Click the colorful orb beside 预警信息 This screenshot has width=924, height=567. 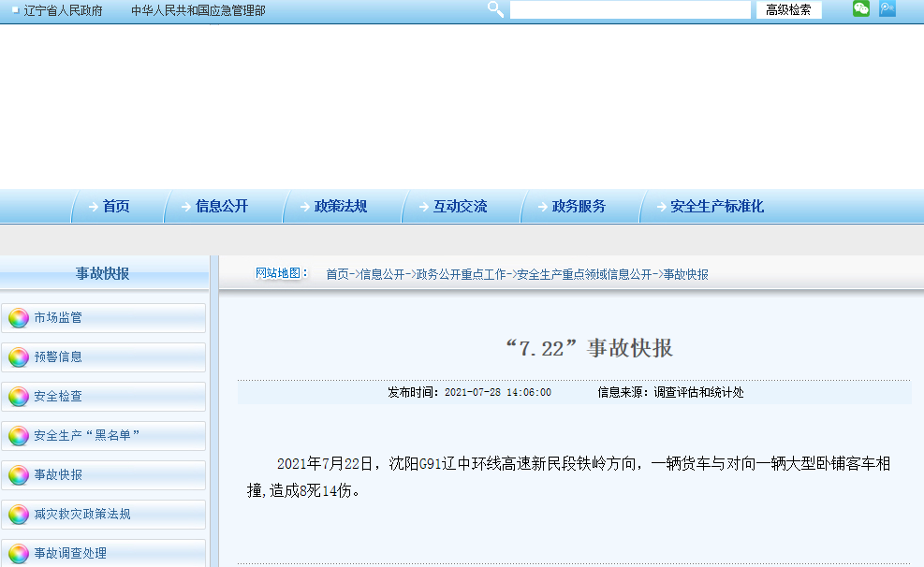pyautogui.click(x=19, y=357)
